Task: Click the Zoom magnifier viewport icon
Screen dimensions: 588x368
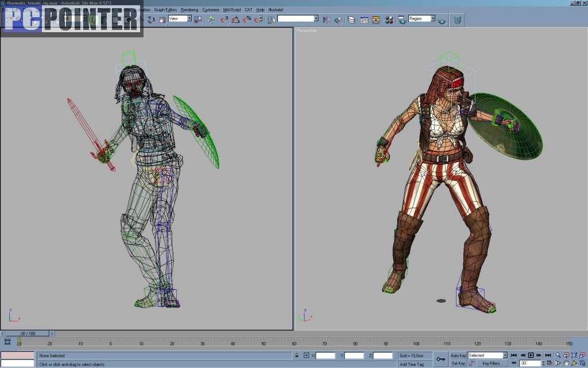Action: pyautogui.click(x=558, y=355)
